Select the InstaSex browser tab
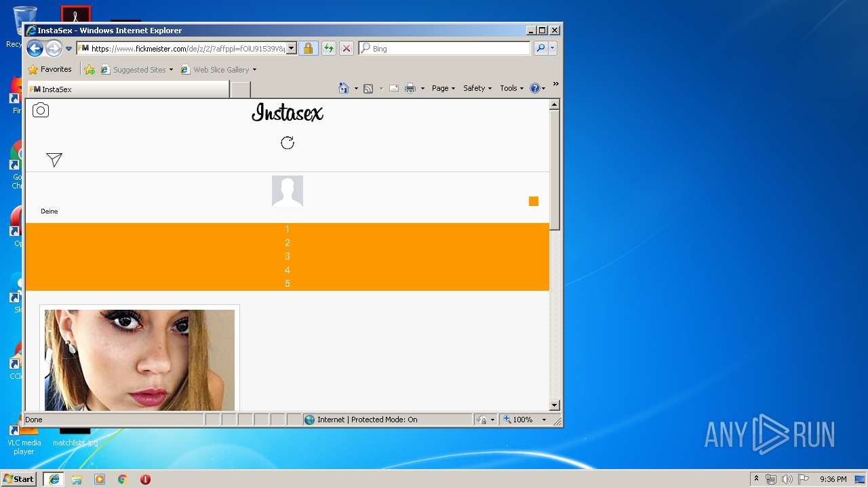The height and width of the screenshot is (488, 868). pos(127,89)
